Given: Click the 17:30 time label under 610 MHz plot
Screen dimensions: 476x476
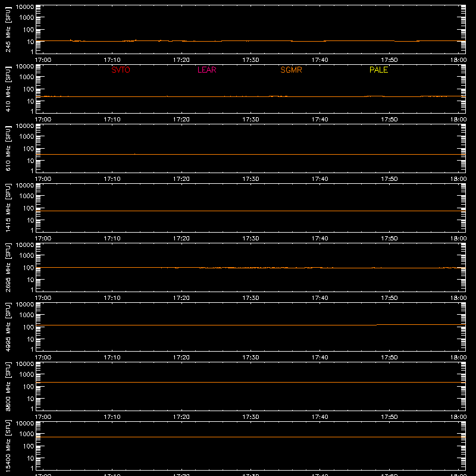Looking at the screenshot, I should [250, 179].
